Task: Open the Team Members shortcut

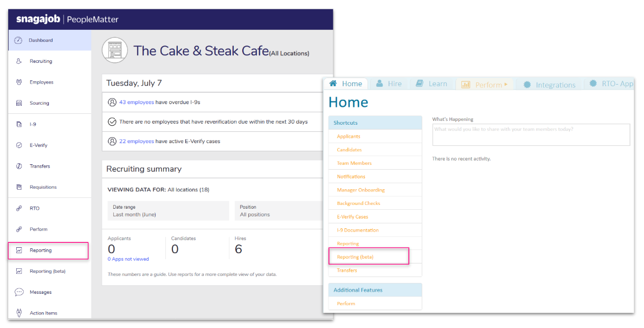Action: pyautogui.click(x=354, y=163)
